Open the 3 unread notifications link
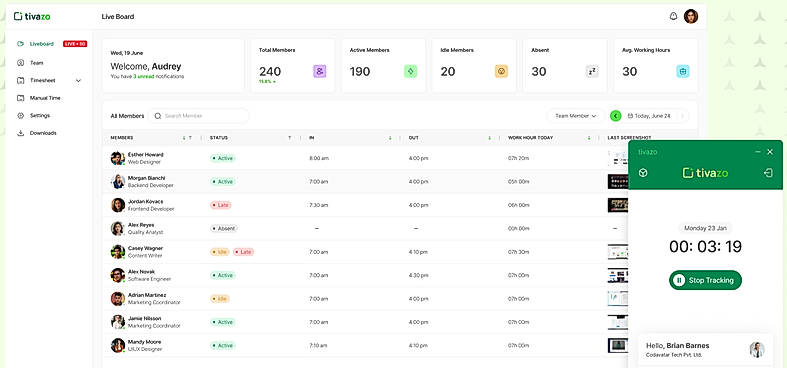 pyautogui.click(x=144, y=77)
